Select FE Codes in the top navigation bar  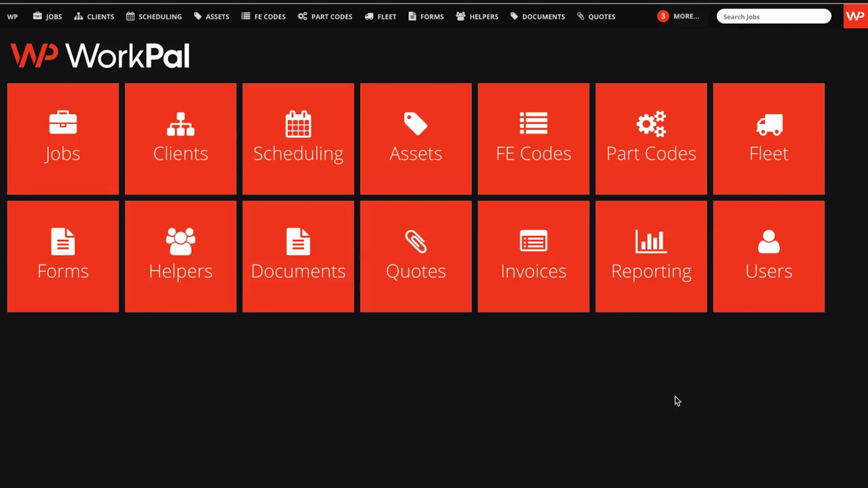pos(264,16)
